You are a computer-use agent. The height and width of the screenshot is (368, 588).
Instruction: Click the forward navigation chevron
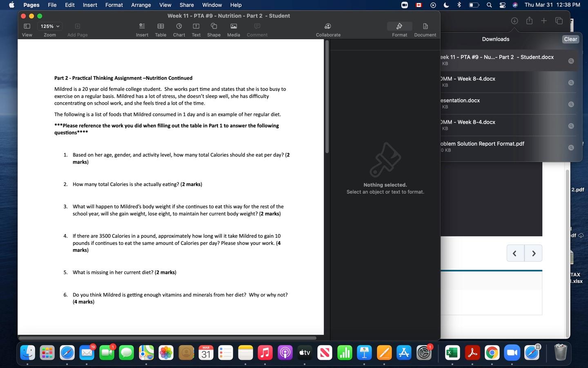(x=533, y=253)
